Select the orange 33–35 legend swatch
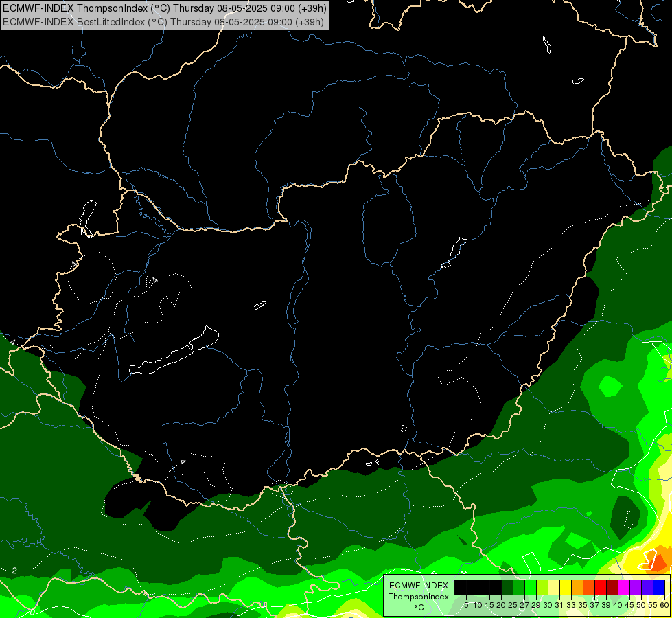 tap(577, 587)
